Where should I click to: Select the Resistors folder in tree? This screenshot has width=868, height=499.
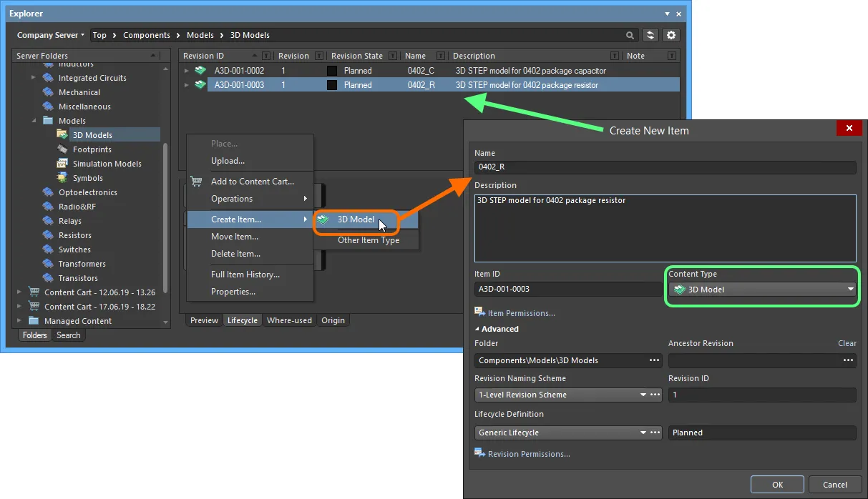pyautogui.click(x=75, y=235)
